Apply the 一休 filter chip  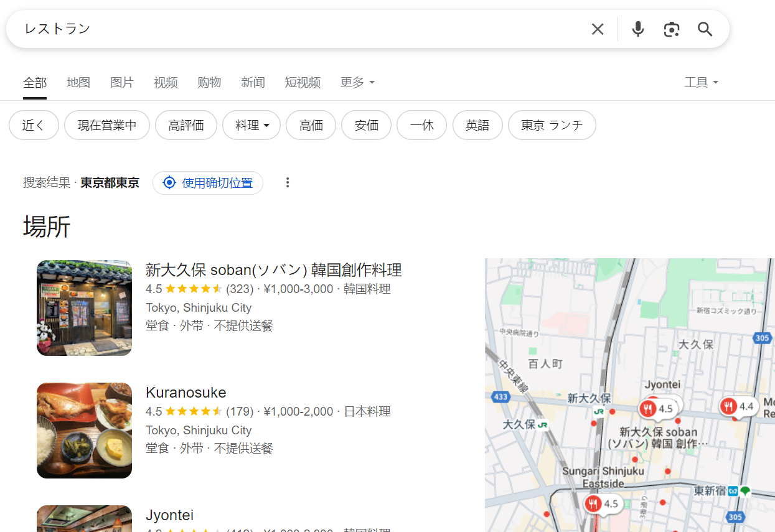coord(422,125)
